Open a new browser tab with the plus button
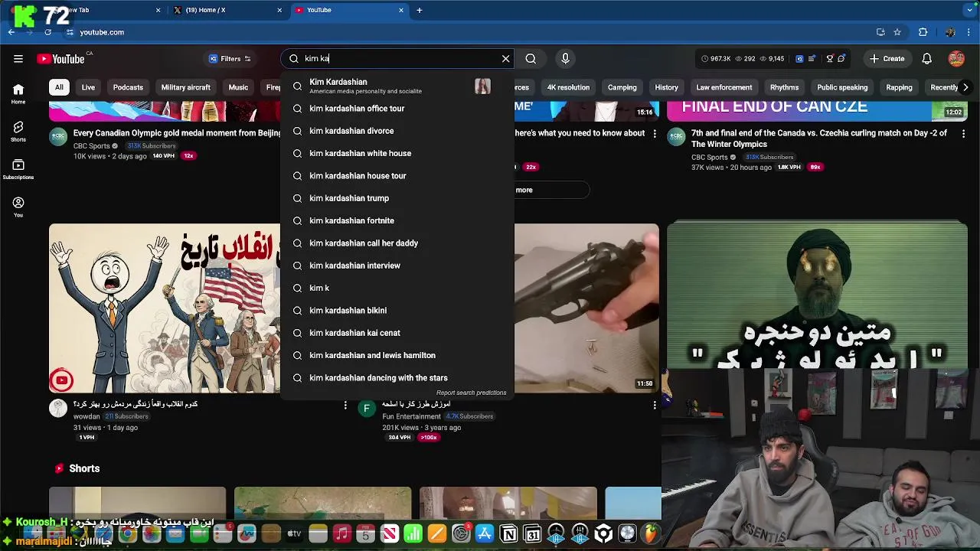 tap(420, 10)
